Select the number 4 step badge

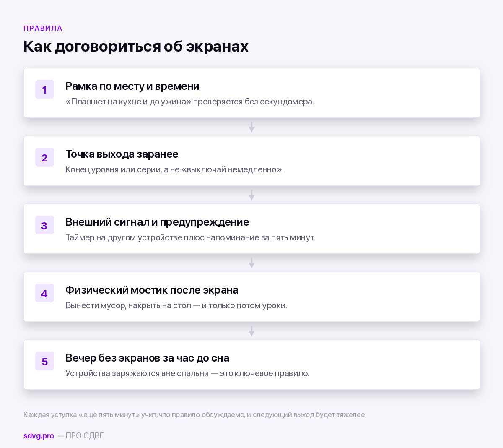44,293
